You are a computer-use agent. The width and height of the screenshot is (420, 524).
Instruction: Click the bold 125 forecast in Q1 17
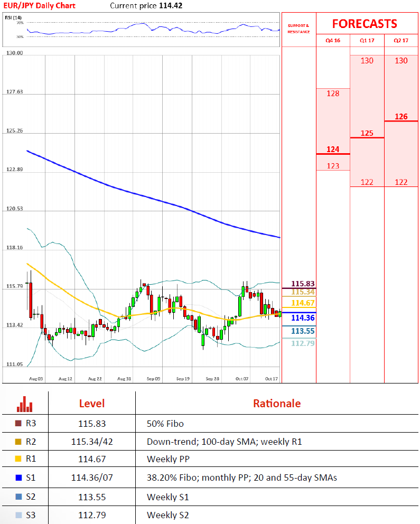click(x=367, y=133)
